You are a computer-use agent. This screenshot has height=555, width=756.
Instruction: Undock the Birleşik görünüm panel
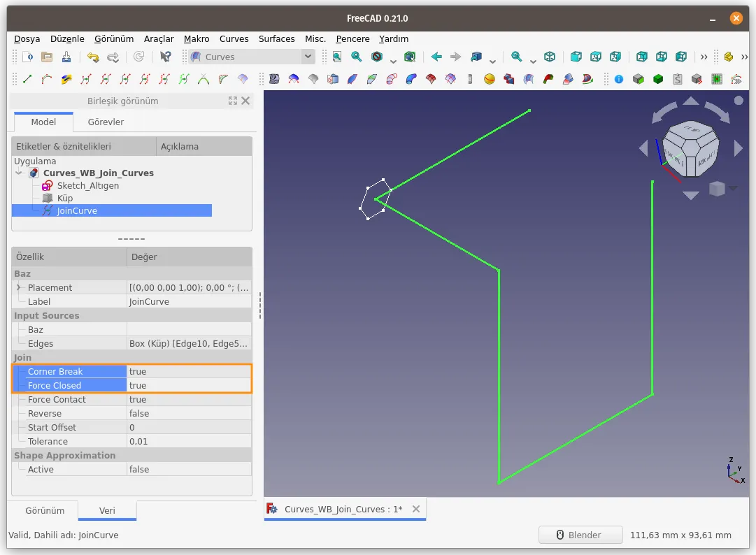pyautogui.click(x=233, y=101)
